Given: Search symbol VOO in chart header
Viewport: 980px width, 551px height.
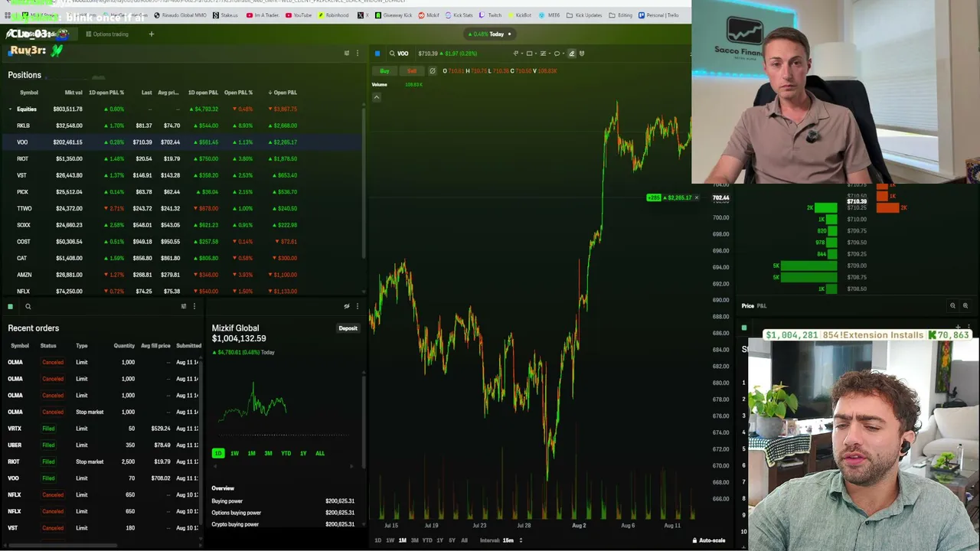Looking at the screenshot, I should point(398,54).
